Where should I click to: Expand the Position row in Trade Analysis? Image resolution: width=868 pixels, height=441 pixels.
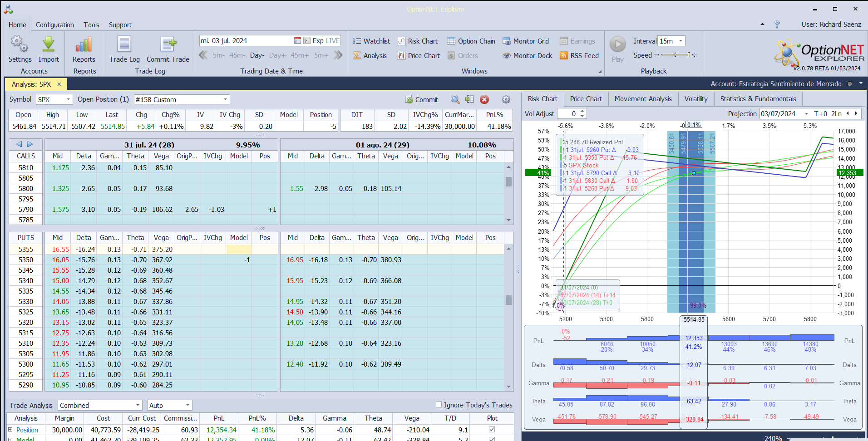click(10, 430)
